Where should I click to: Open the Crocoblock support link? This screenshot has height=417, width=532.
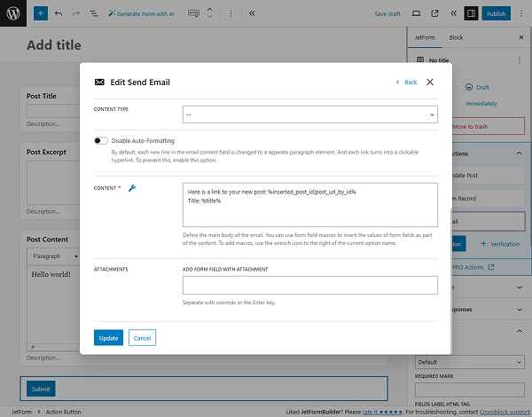click(505, 412)
